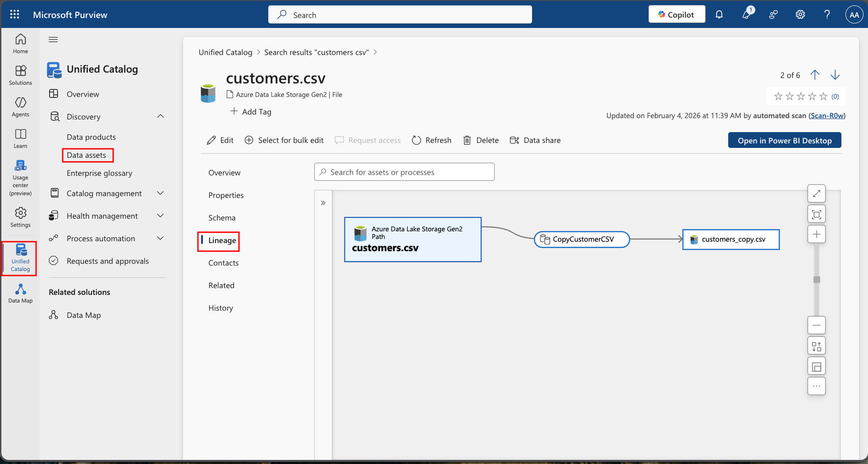
Task: Open the Data Map sidebar icon
Action: (20, 293)
